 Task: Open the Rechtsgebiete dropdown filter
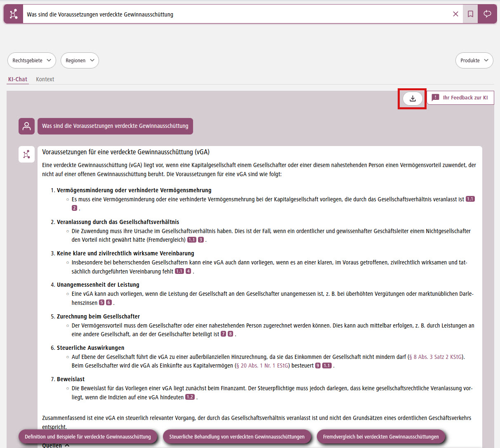tap(32, 60)
